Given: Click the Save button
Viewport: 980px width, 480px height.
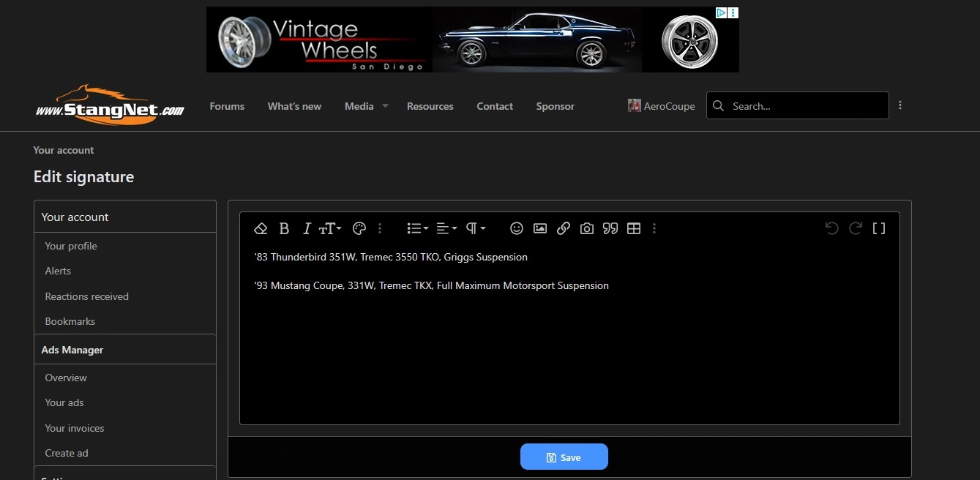Looking at the screenshot, I should pos(564,457).
